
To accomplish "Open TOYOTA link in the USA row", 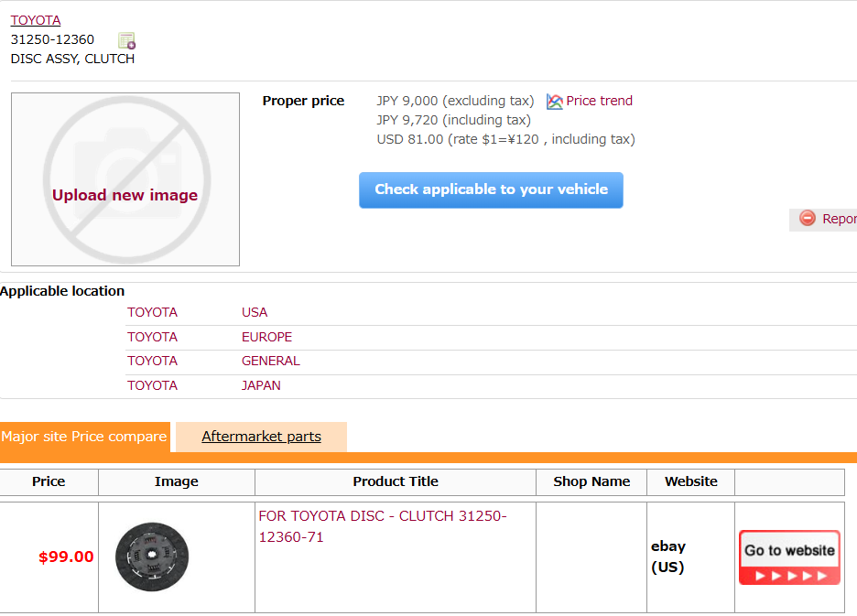I will coord(153,312).
